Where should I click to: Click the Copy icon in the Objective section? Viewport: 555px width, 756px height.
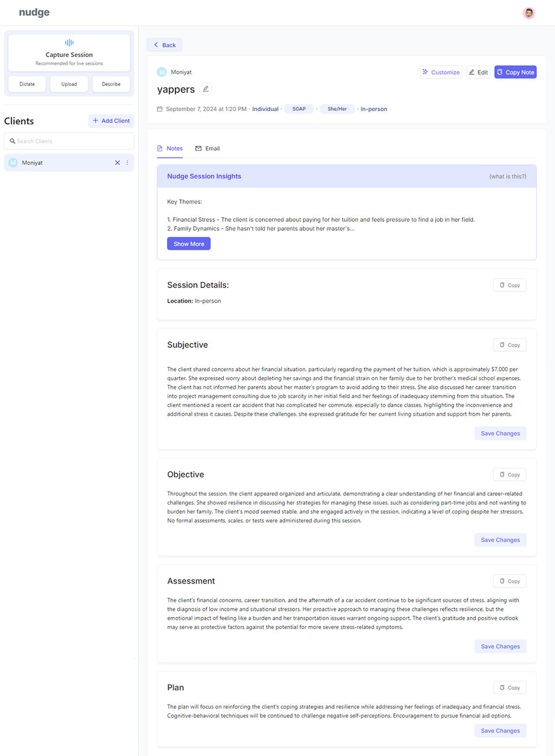point(509,474)
